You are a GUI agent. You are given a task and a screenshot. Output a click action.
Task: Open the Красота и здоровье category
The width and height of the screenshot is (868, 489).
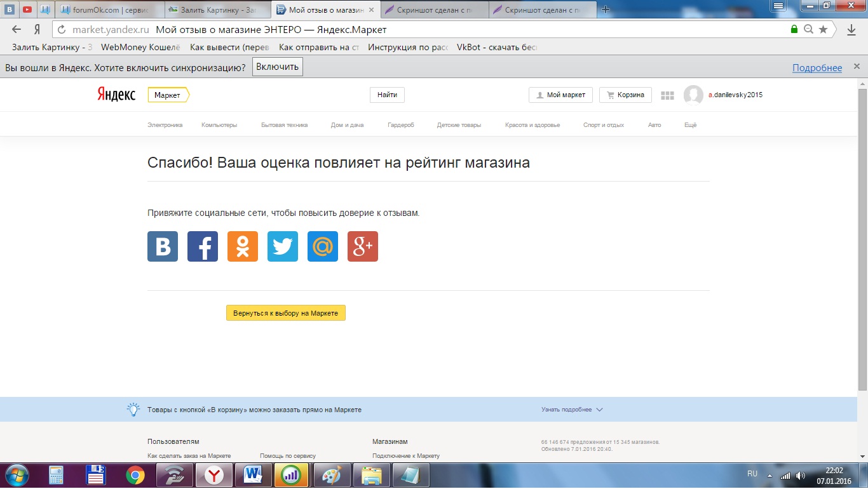(532, 125)
